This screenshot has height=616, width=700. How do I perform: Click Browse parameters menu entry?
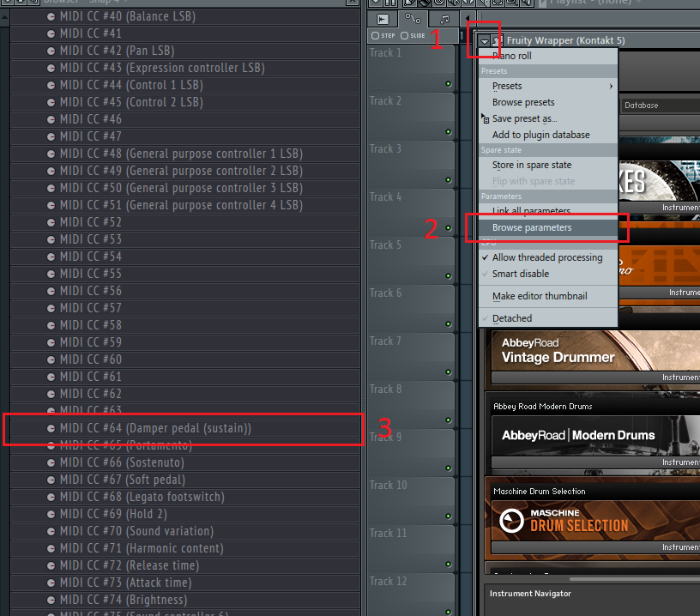[548, 227]
